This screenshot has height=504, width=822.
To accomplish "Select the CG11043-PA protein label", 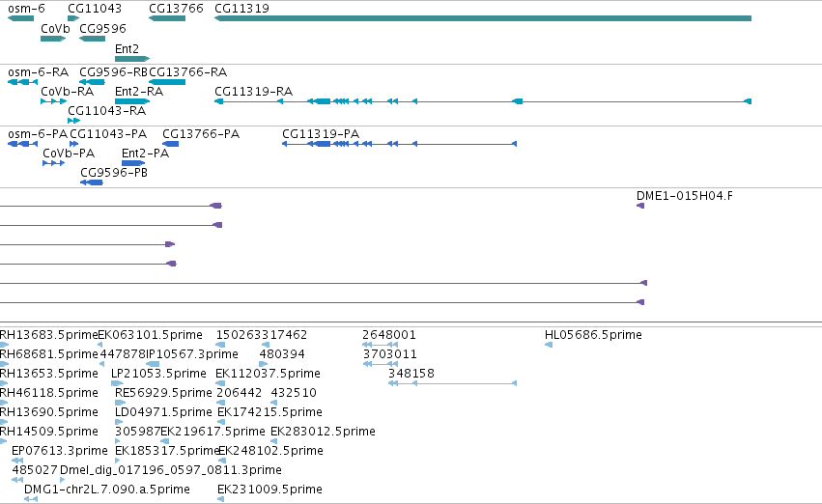I will pyautogui.click(x=108, y=134).
